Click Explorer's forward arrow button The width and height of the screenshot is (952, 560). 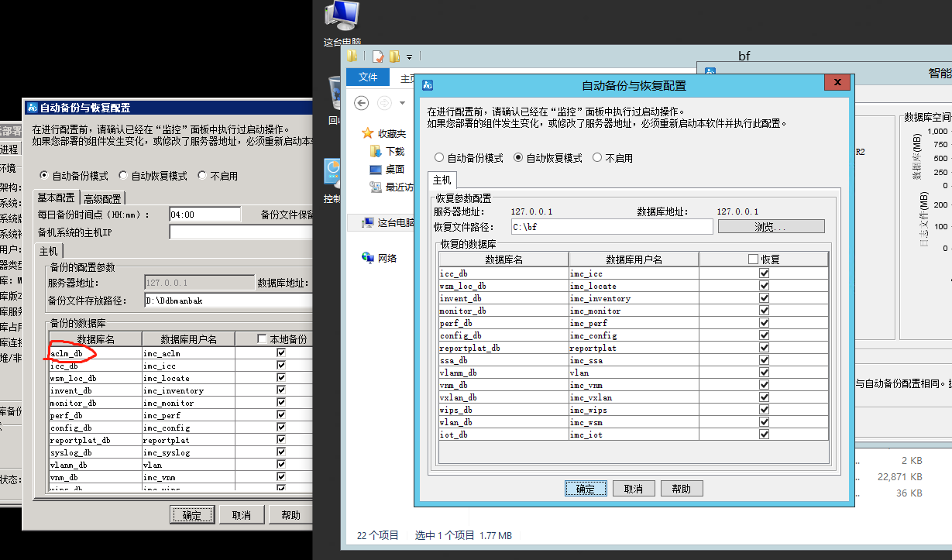tap(384, 102)
